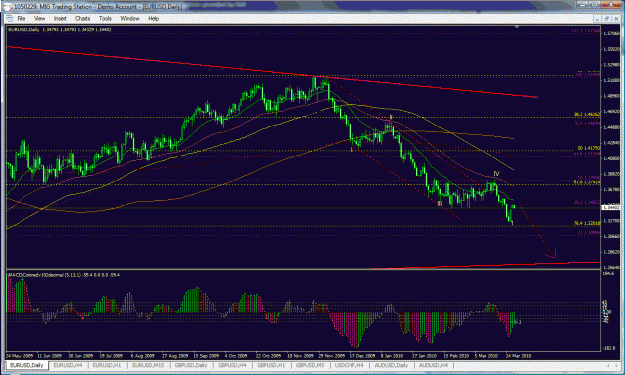This screenshot has height=375, width=625.
Task: Minimize the inner chart window
Action: (x=597, y=18)
